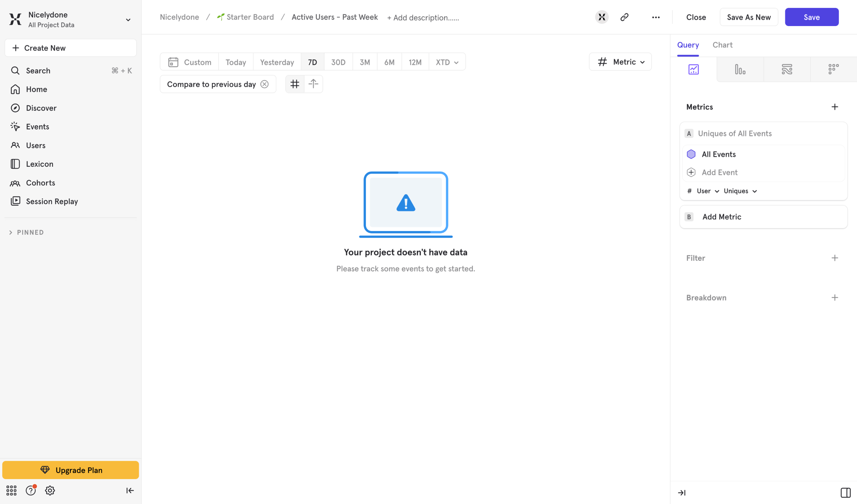Switch to the Chart tab
The width and height of the screenshot is (857, 504).
tap(722, 45)
